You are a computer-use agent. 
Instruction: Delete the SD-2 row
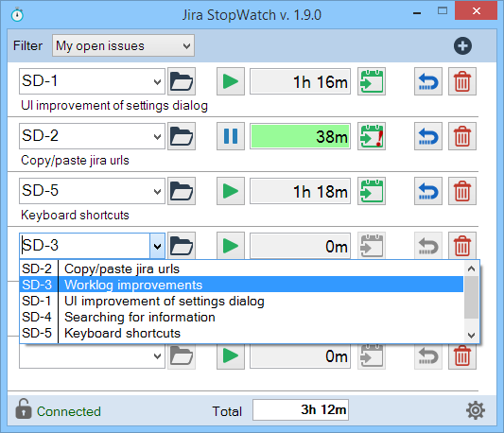[x=462, y=136]
